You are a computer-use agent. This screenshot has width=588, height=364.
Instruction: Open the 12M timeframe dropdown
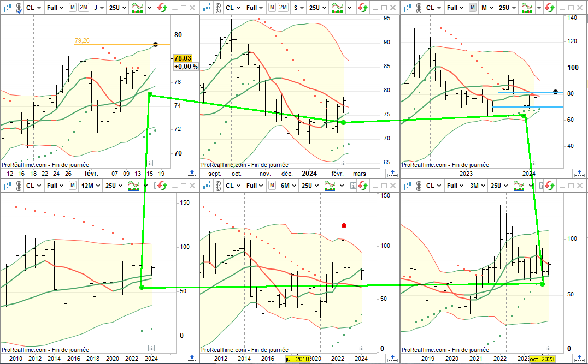[x=90, y=186]
